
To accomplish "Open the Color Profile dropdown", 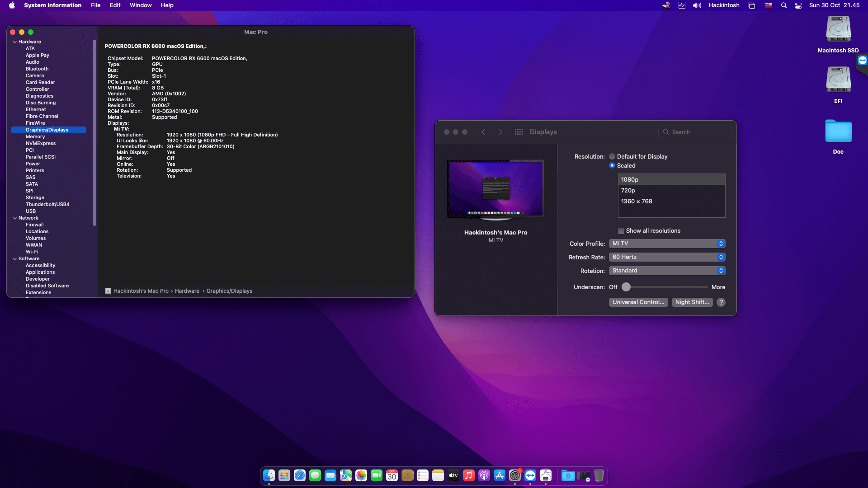I will 667,244.
